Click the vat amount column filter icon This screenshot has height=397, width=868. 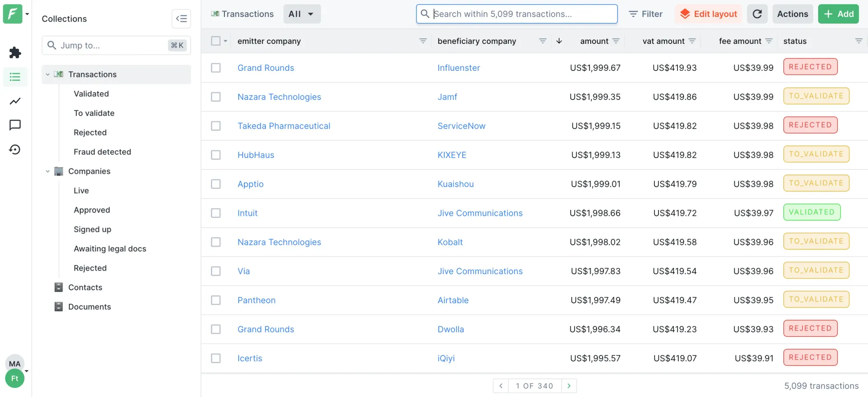[692, 41]
